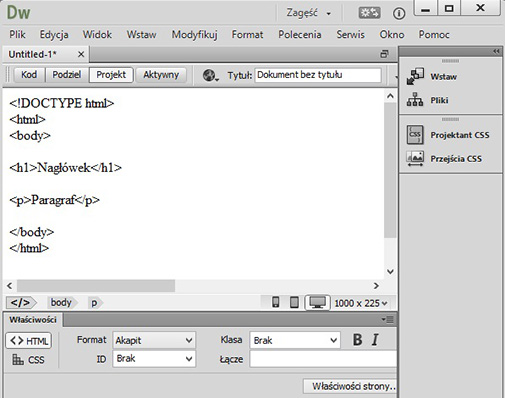Click the DOCTYPE html text line
The image size is (505, 398).
click(62, 103)
